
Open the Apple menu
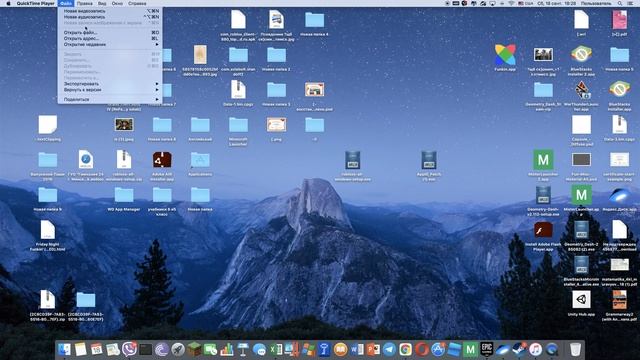(8, 3)
